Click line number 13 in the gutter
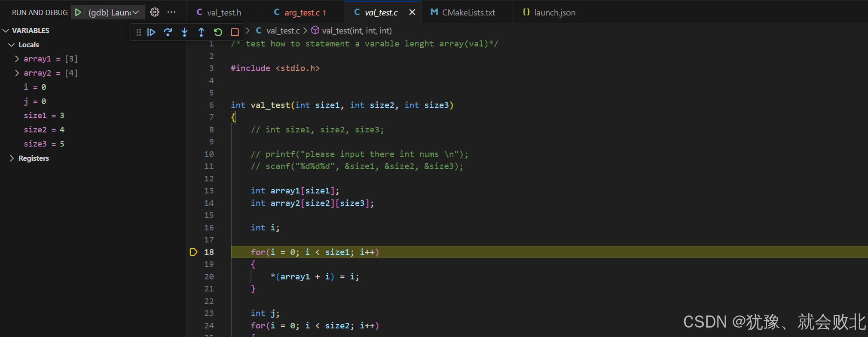The width and height of the screenshot is (868, 337). (x=209, y=191)
